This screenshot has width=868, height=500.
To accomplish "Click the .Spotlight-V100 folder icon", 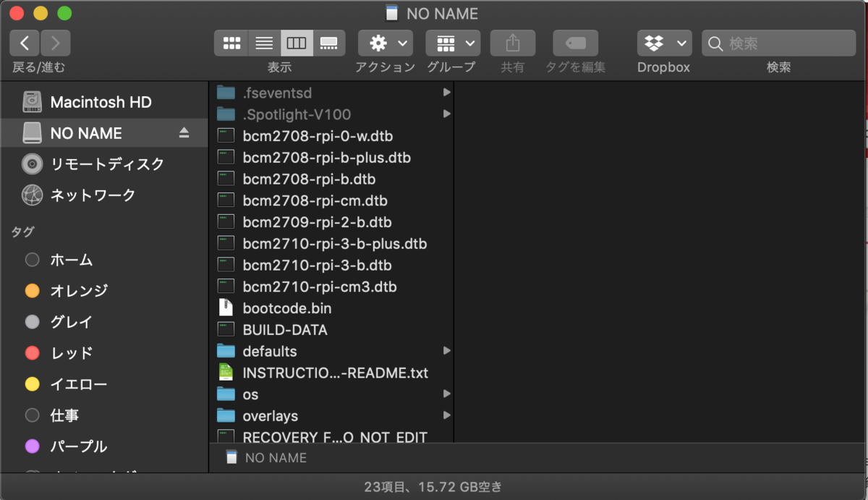I will 226,114.
